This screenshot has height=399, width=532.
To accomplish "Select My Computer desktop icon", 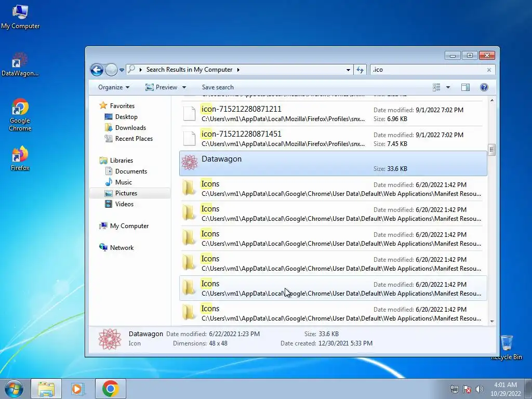I will pos(20,17).
